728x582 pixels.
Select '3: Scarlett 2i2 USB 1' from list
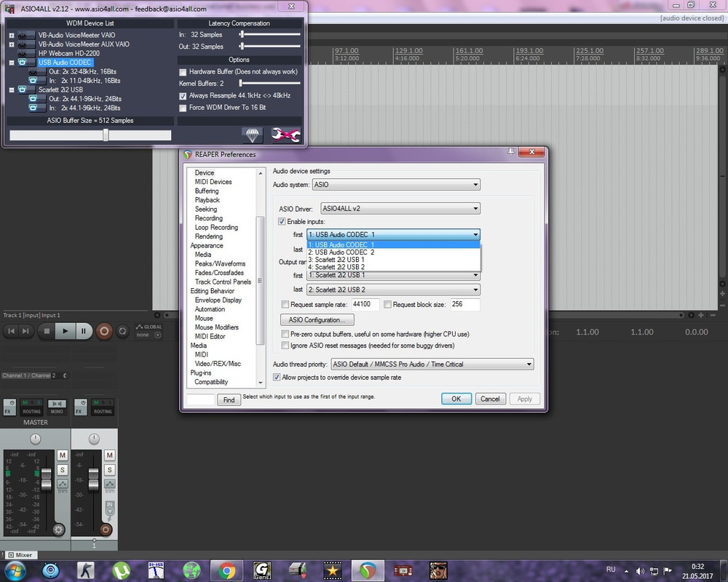(393, 260)
